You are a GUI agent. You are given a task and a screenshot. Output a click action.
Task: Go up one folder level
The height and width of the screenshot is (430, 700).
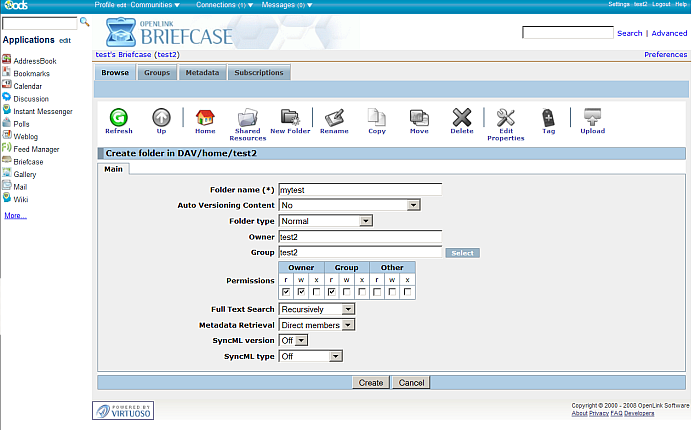click(161, 118)
